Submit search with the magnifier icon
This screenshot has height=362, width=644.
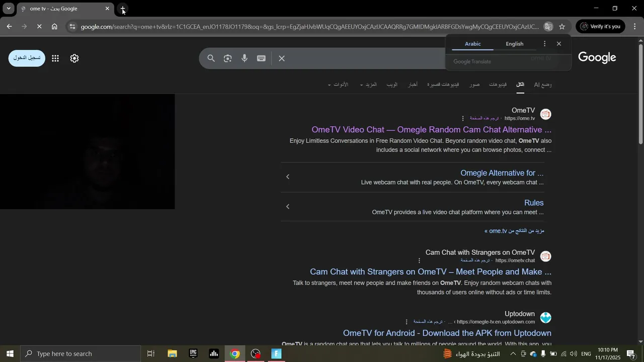pos(211,58)
